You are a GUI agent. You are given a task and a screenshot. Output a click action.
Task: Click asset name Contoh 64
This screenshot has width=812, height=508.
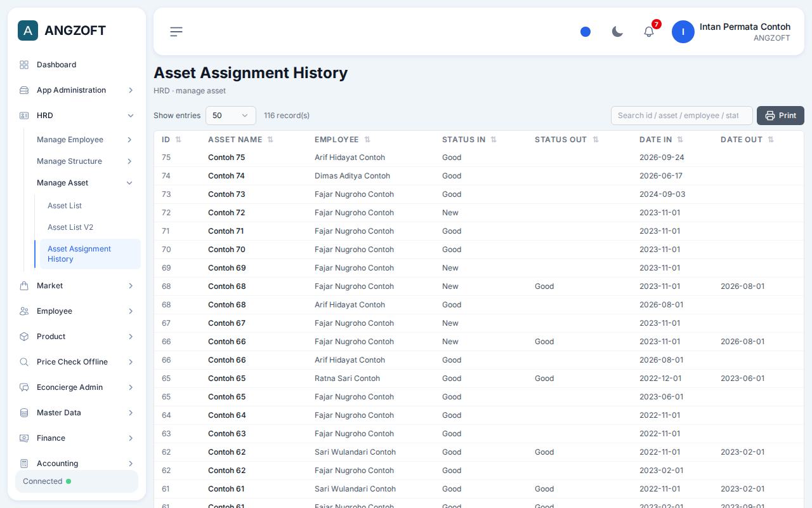tap(226, 415)
